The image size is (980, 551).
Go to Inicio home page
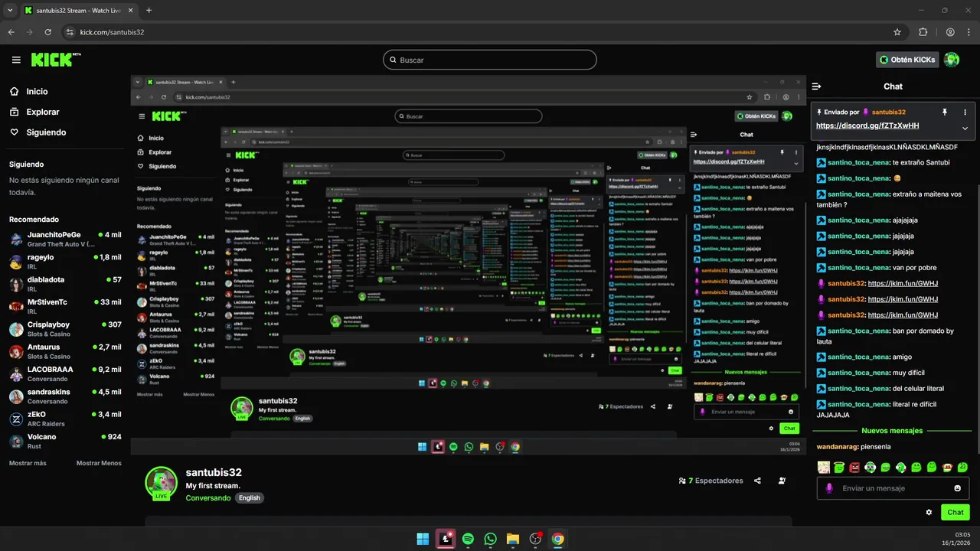coord(37,91)
